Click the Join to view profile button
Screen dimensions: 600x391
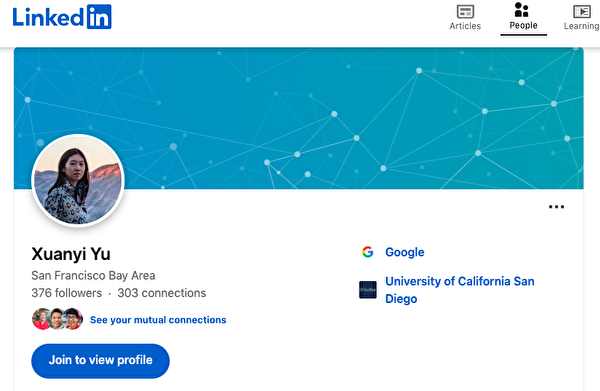[x=100, y=361]
